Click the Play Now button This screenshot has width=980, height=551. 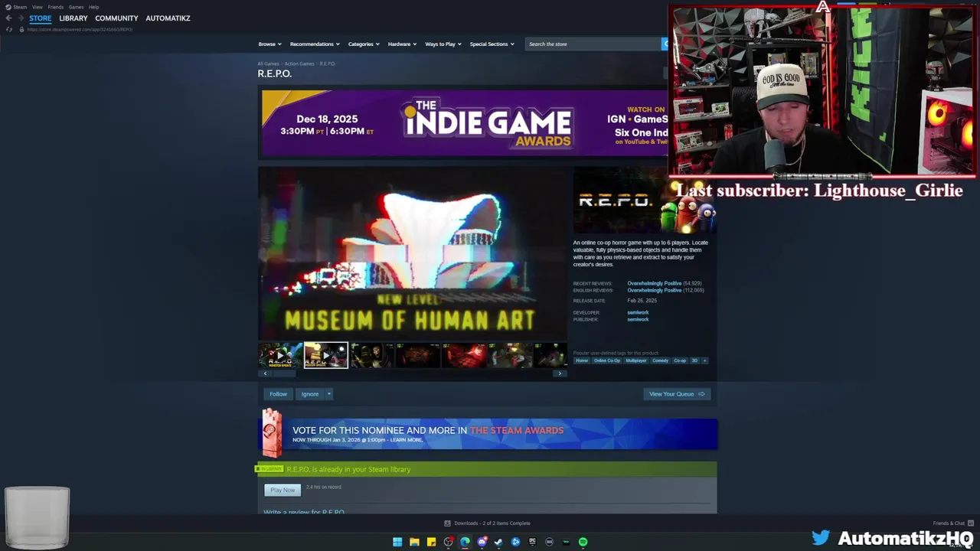283,490
